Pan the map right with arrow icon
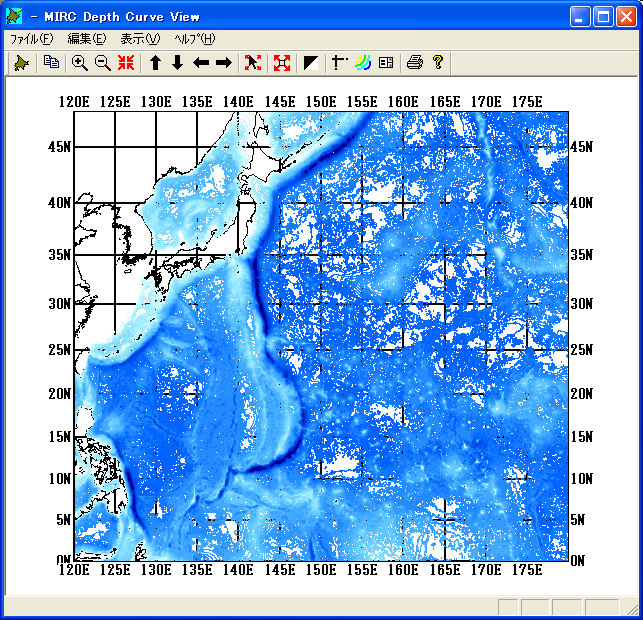 [223, 63]
